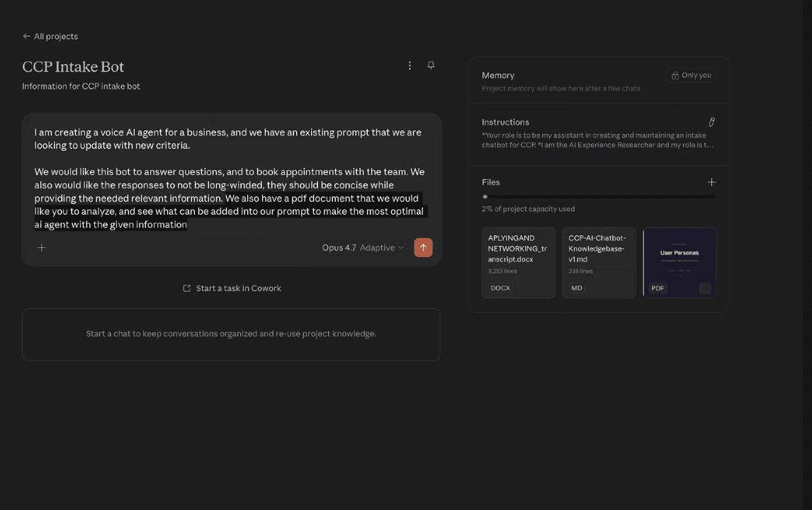Open the Only you visibility setting

692,75
